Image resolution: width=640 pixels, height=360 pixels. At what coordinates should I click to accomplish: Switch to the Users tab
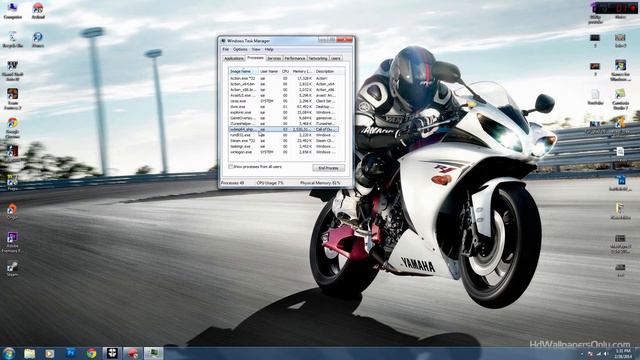point(336,59)
